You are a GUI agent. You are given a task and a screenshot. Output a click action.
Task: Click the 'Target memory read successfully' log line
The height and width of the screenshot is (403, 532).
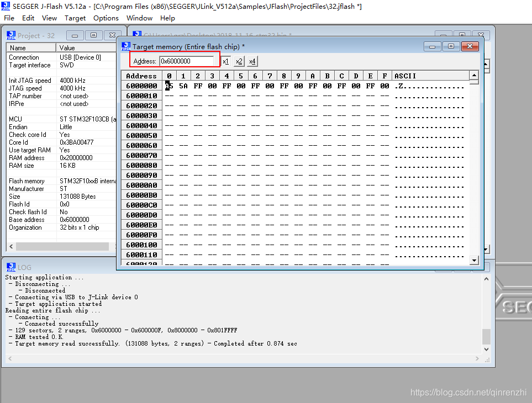152,343
